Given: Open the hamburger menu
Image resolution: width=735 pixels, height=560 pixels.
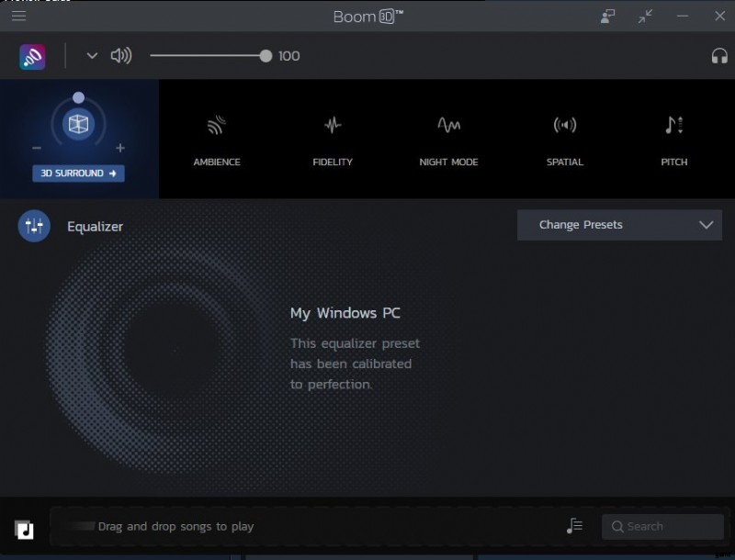Looking at the screenshot, I should (18, 16).
